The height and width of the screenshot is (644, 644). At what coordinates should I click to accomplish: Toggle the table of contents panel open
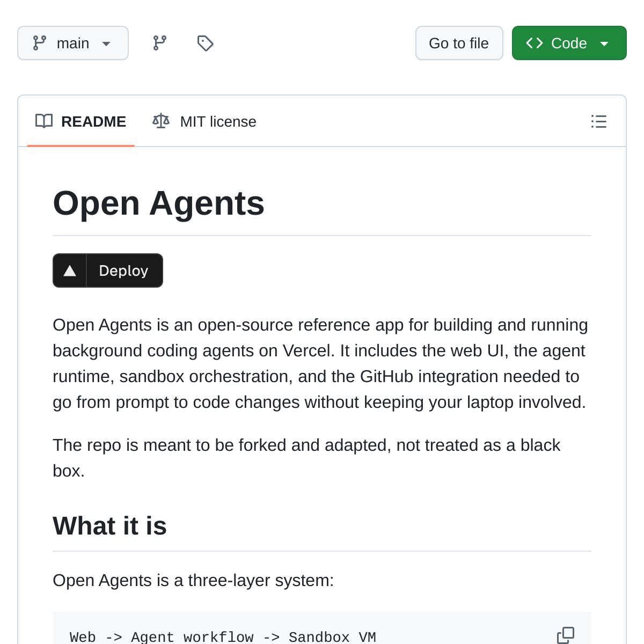pos(599,122)
